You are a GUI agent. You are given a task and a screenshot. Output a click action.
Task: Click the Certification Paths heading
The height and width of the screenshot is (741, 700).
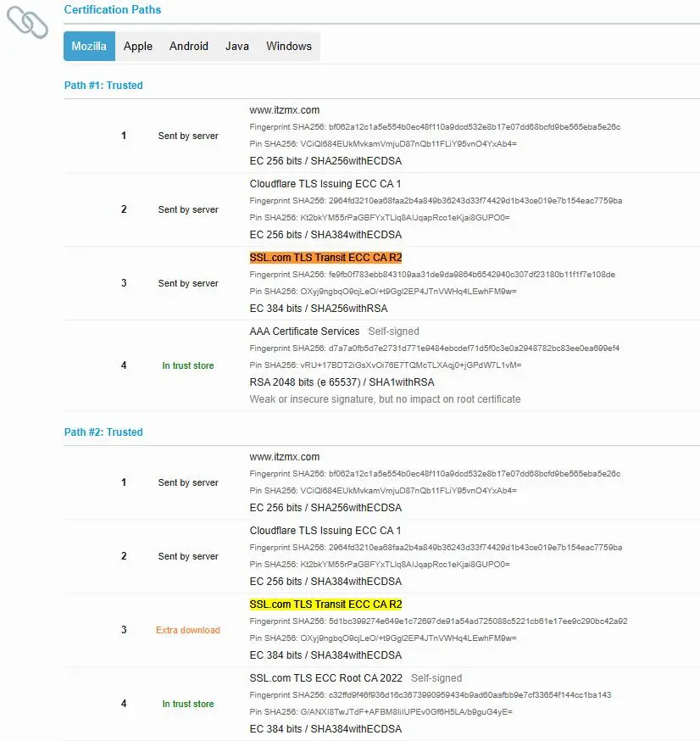pyautogui.click(x=113, y=9)
